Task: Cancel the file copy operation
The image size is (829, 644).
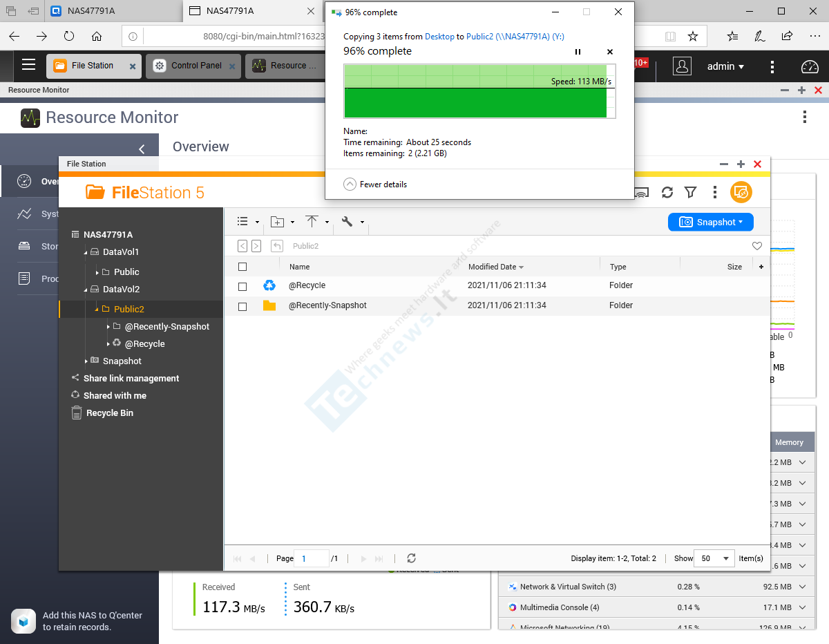Action: pyautogui.click(x=610, y=52)
